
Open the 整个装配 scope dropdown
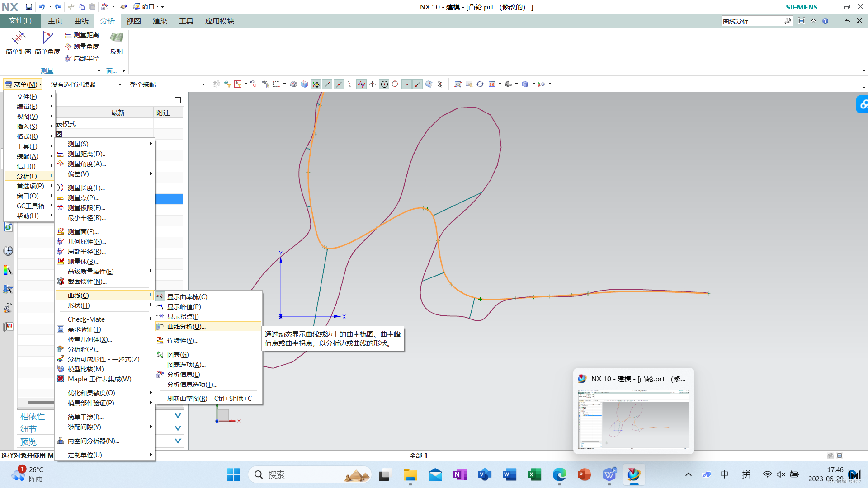(168, 84)
